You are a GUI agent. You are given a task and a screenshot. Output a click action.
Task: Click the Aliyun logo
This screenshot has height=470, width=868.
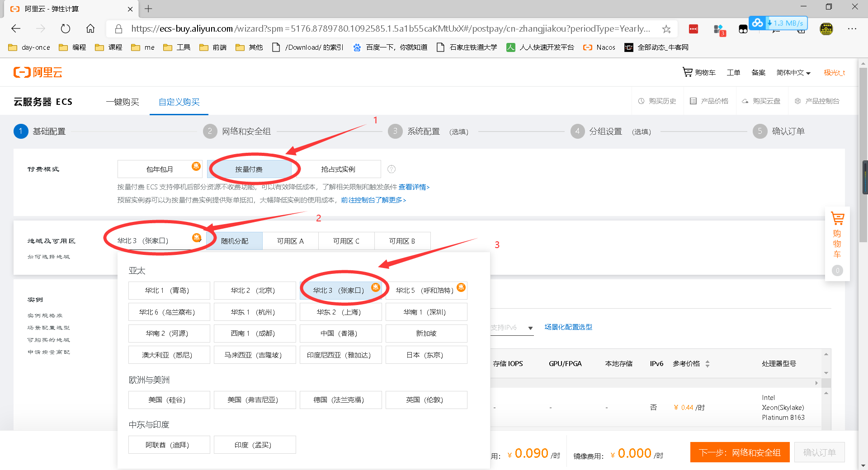[x=38, y=72]
